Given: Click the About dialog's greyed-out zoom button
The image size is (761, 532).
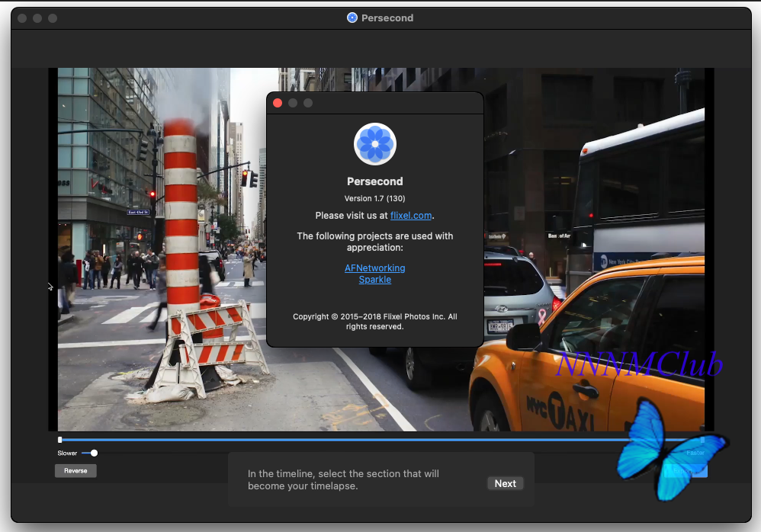Looking at the screenshot, I should pyautogui.click(x=308, y=103).
